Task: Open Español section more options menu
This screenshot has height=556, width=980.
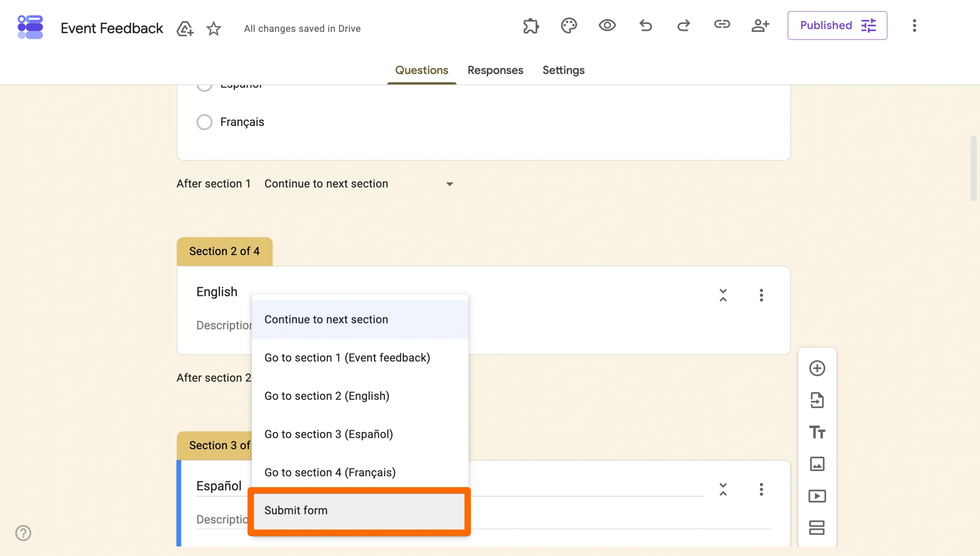Action: coord(761,489)
